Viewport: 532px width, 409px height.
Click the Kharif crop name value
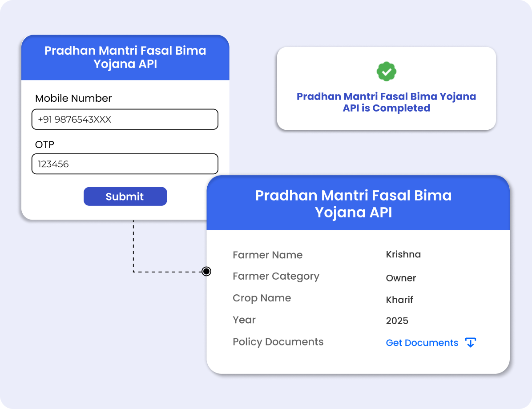click(x=399, y=300)
